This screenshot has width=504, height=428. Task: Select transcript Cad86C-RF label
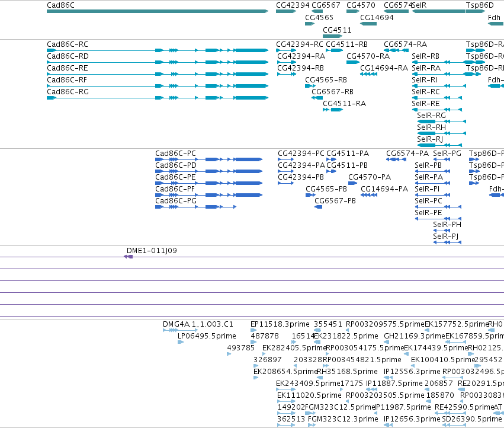click(67, 80)
